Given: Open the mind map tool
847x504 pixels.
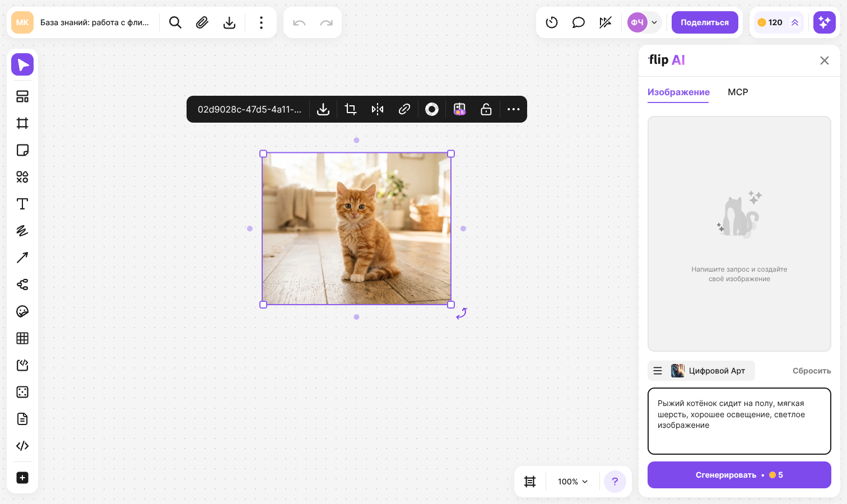Looking at the screenshot, I should pyautogui.click(x=22, y=284).
